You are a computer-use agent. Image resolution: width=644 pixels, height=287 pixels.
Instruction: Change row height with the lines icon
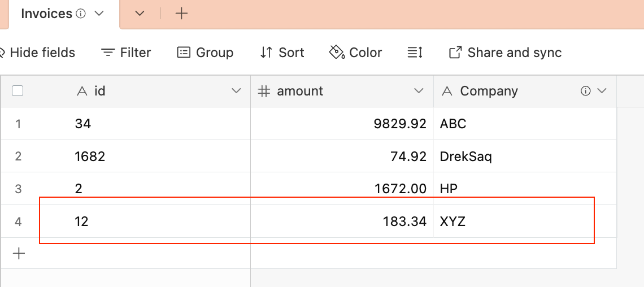click(x=415, y=53)
